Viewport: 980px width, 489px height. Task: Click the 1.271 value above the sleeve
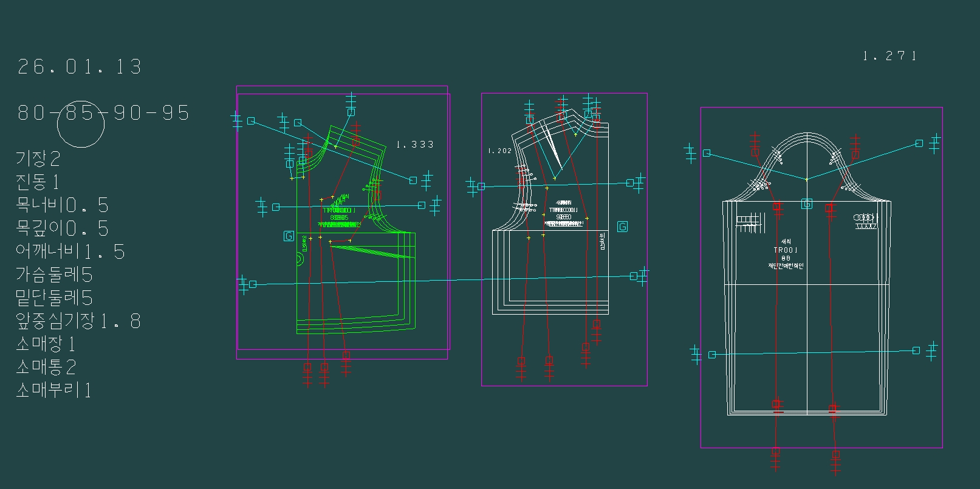tap(889, 56)
